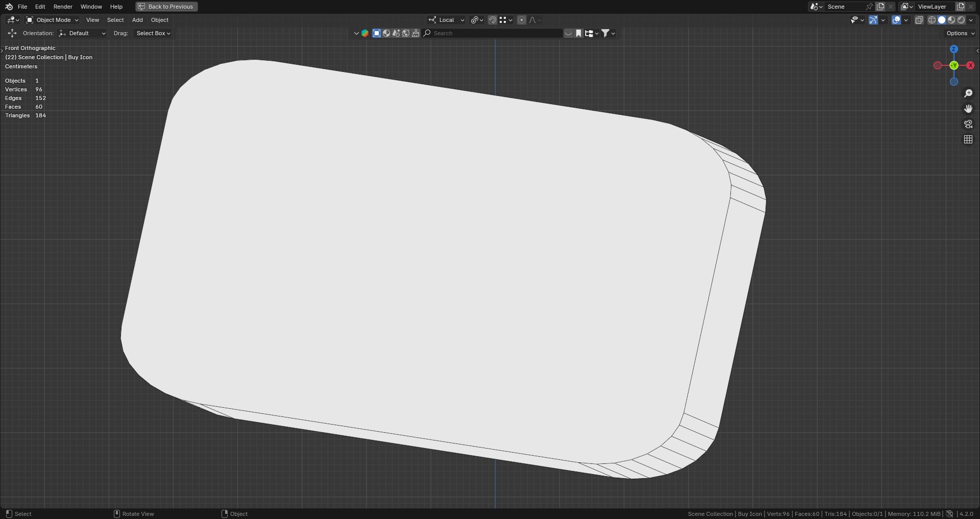This screenshot has width=980, height=519.
Task: Add a new view layer with the copy icon
Action: (961, 7)
